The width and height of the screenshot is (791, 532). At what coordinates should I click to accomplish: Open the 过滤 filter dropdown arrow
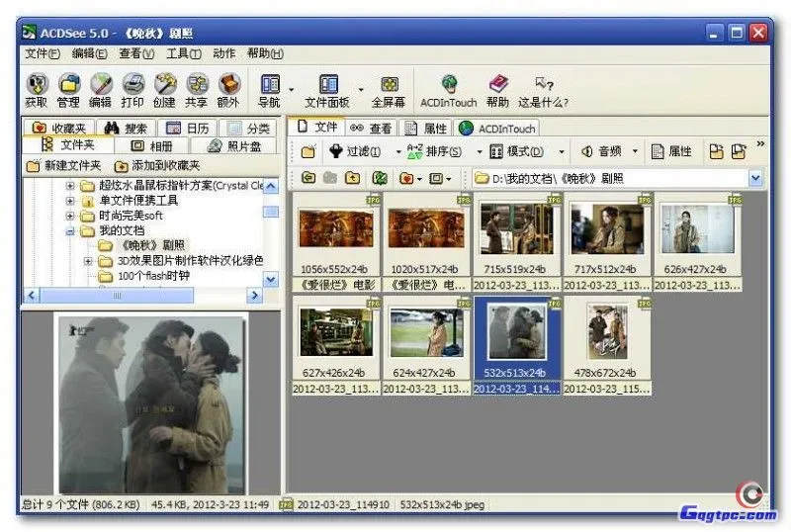[398, 151]
